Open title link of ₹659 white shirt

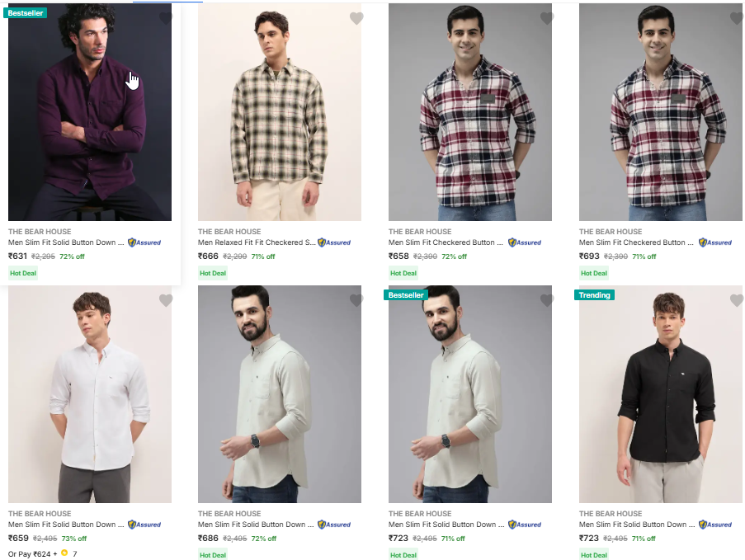(66, 525)
